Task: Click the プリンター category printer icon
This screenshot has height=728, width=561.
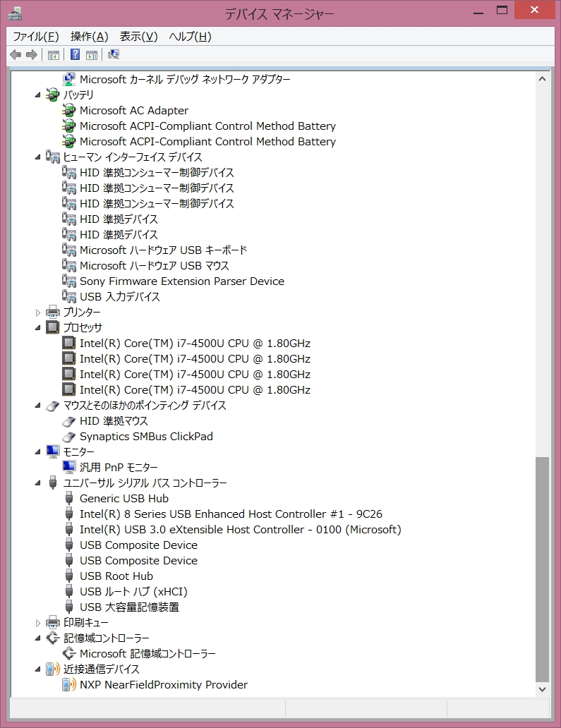Action: 53,312
